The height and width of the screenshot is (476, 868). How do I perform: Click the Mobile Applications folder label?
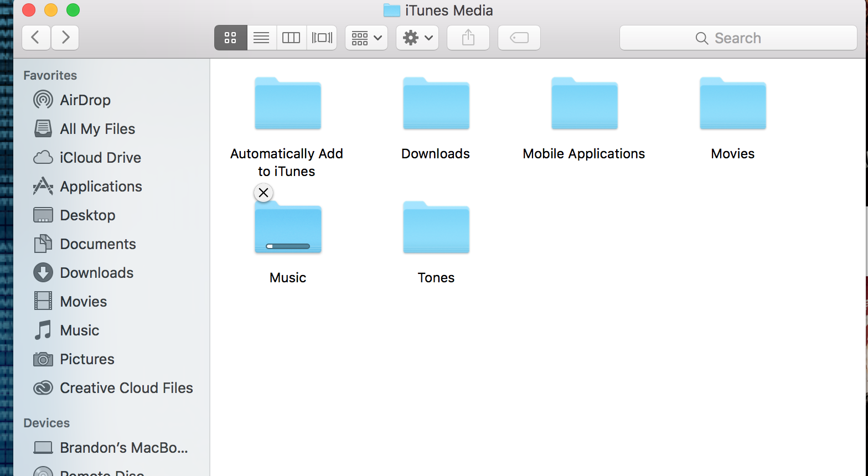coord(584,154)
